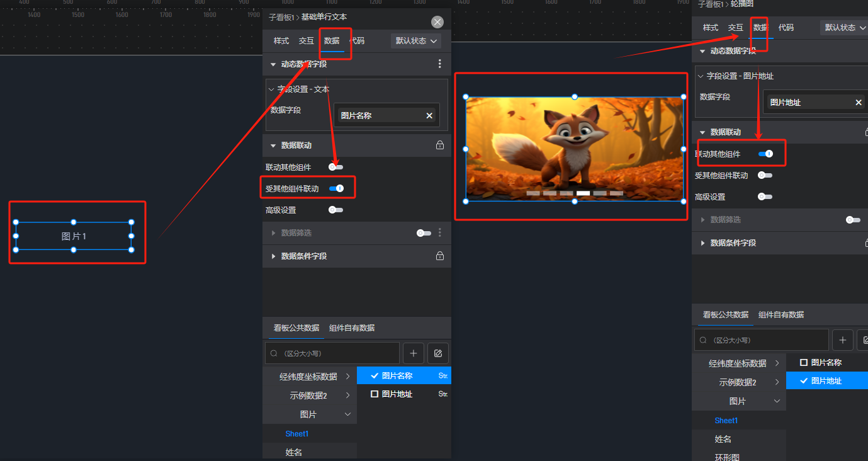Remove the 图片地址 data field tag in 轮播图 panel
The height and width of the screenshot is (461, 868).
[859, 102]
